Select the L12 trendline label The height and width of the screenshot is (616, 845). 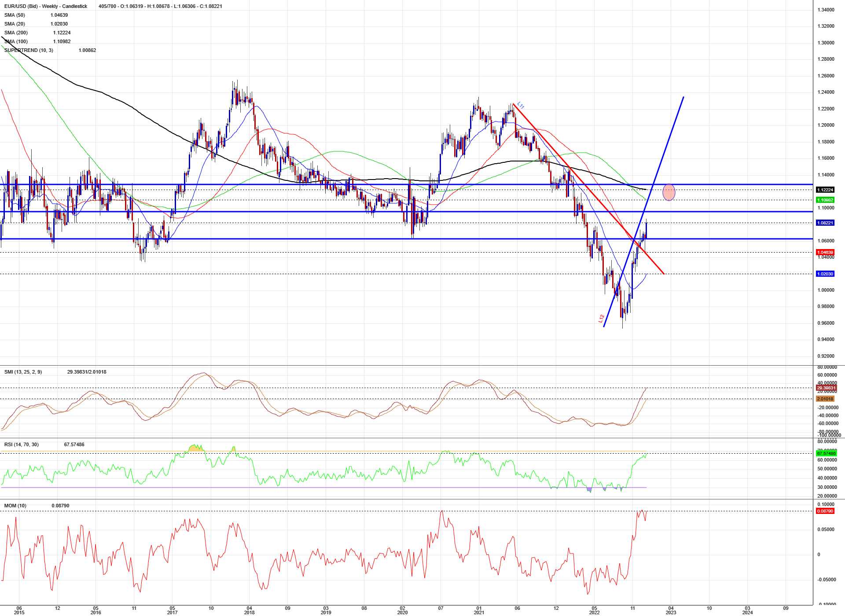[x=601, y=319]
